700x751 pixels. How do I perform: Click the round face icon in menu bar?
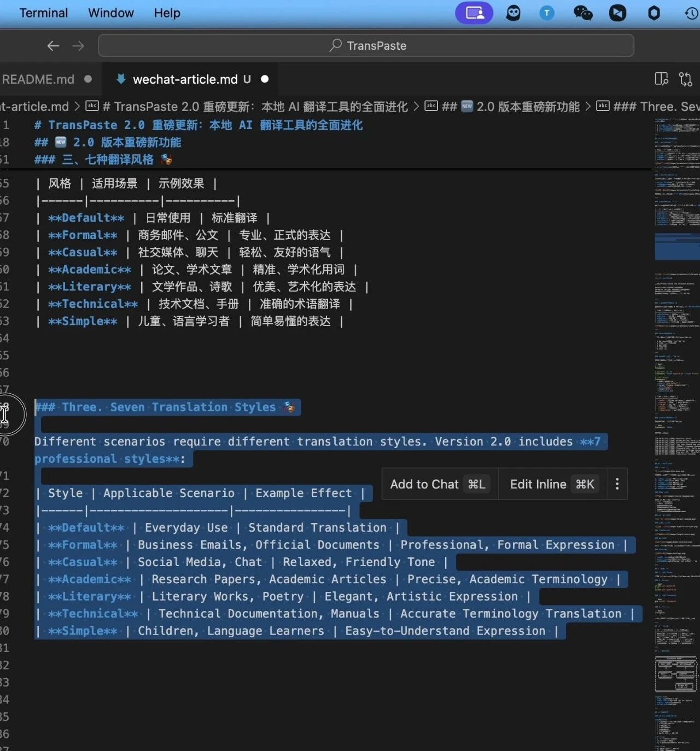click(513, 13)
